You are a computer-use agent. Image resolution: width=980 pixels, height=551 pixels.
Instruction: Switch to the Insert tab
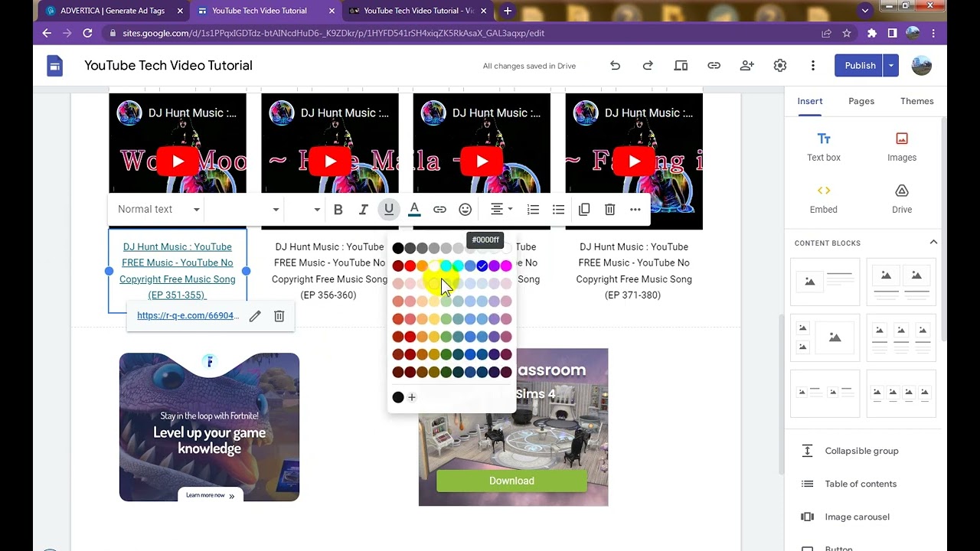(810, 101)
